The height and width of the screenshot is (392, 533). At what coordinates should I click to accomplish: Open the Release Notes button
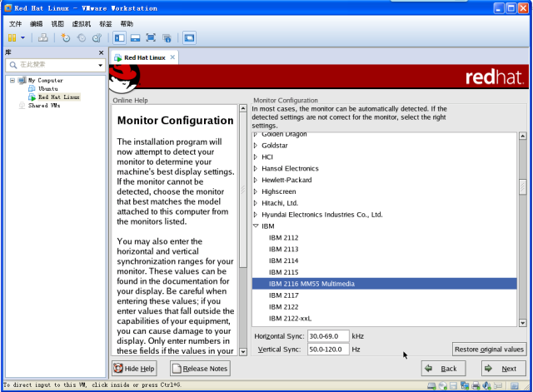click(x=200, y=369)
